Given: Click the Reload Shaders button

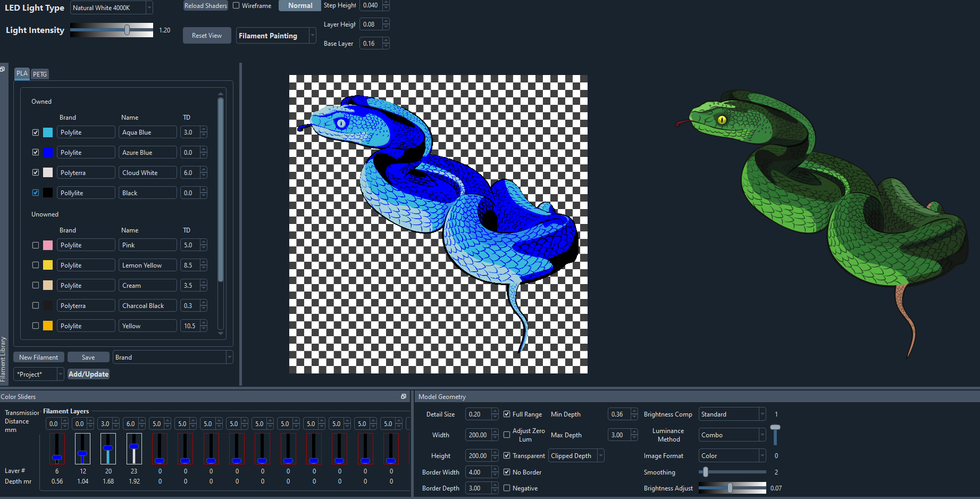Looking at the screenshot, I should pyautogui.click(x=205, y=5).
